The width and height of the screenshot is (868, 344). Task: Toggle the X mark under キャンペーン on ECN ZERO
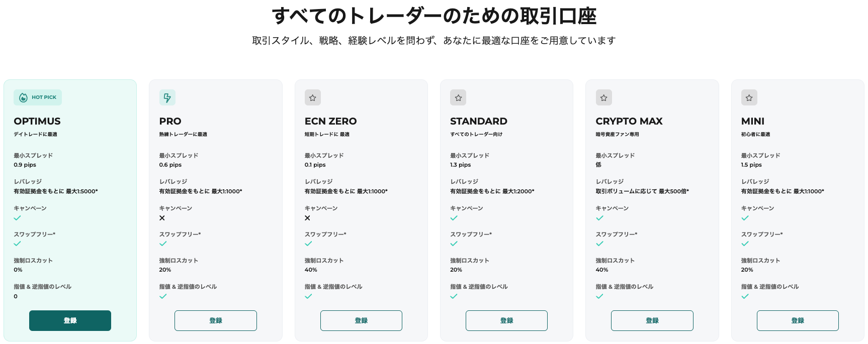(x=307, y=218)
